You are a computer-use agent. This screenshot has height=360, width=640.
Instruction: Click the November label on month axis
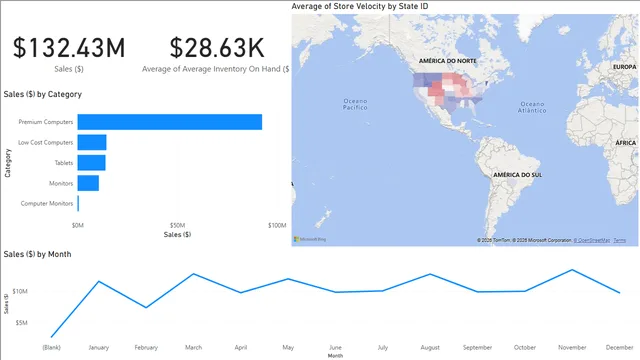pyautogui.click(x=572, y=348)
